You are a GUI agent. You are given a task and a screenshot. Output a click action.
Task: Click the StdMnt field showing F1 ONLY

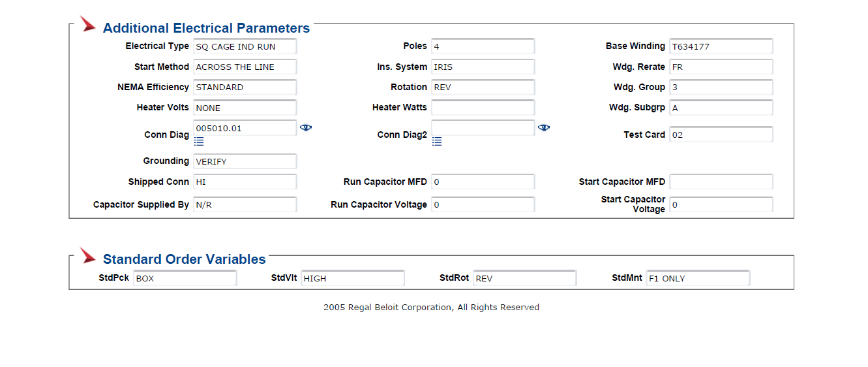pos(698,278)
